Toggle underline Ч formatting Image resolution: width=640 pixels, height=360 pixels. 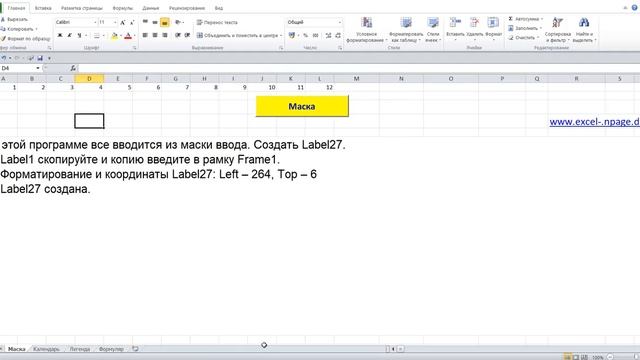tap(79, 36)
